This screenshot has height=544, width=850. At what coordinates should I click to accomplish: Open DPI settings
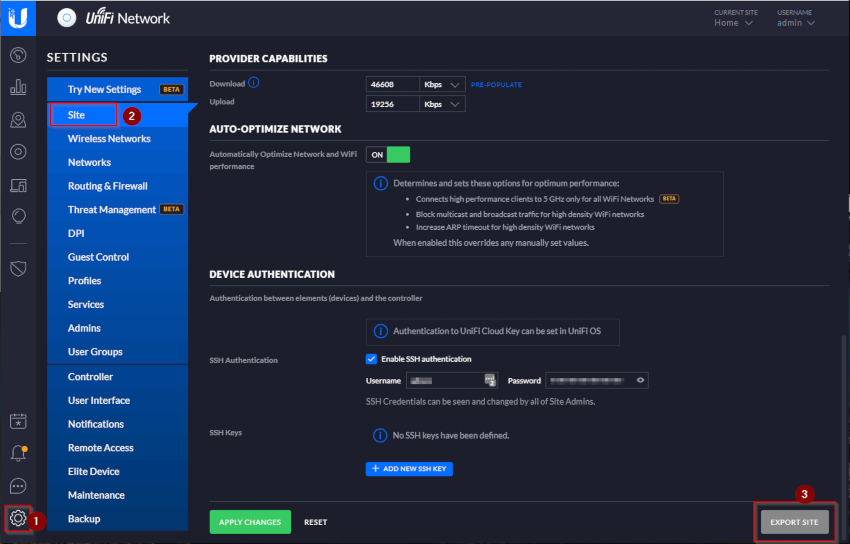tap(118, 234)
